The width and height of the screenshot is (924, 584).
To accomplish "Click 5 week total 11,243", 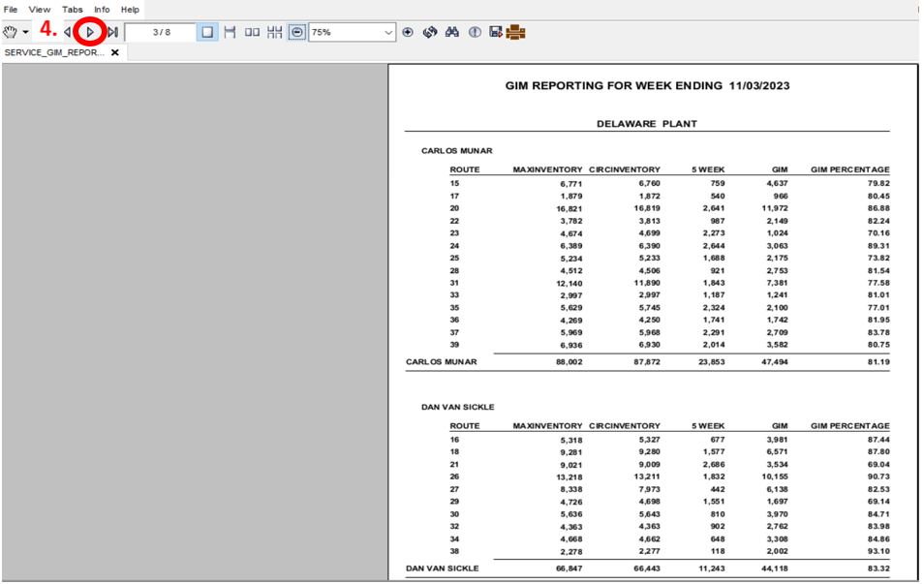I will tap(711, 569).
